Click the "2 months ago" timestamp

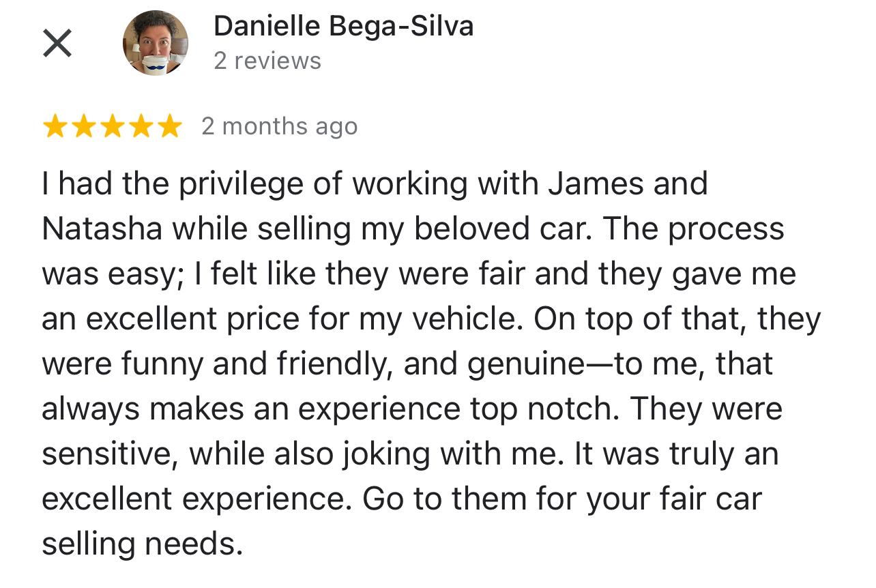279,127
